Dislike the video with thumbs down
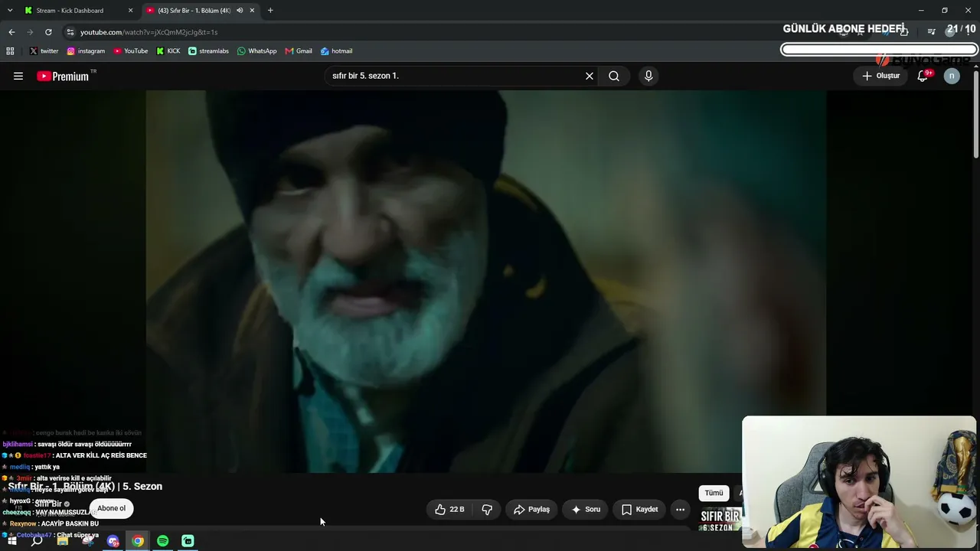Image resolution: width=980 pixels, height=551 pixels. pos(487,509)
